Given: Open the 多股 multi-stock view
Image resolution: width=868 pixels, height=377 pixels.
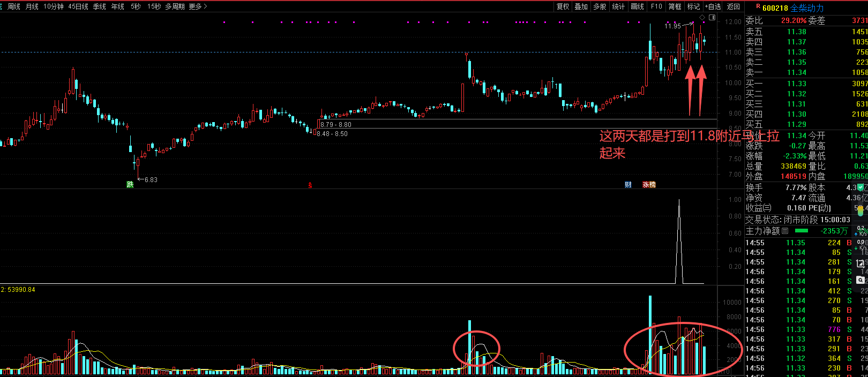Looking at the screenshot, I should [600, 6].
